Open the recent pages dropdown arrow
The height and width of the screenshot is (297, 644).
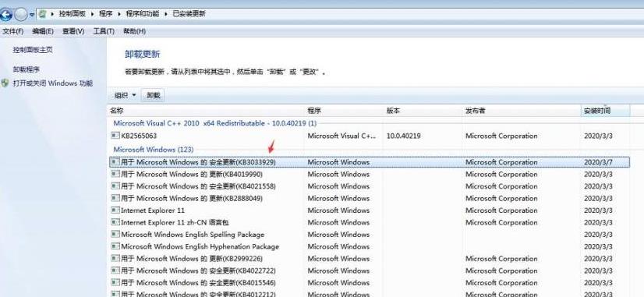point(32,15)
